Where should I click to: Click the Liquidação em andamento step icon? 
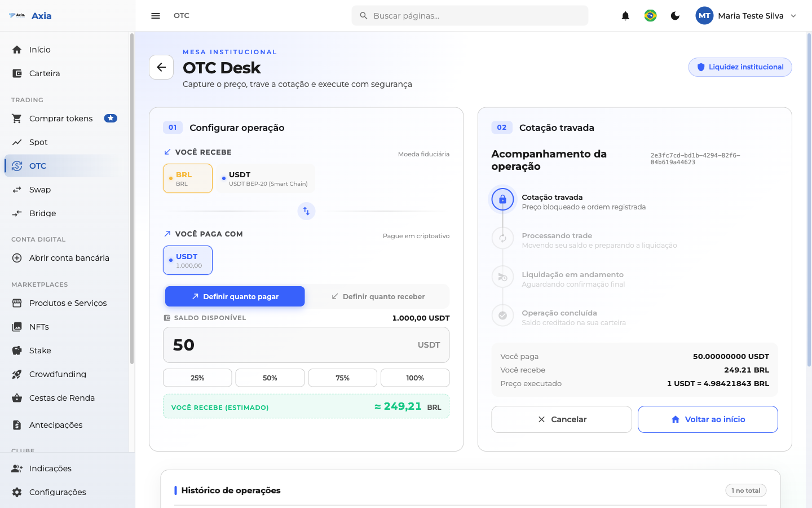502,277
